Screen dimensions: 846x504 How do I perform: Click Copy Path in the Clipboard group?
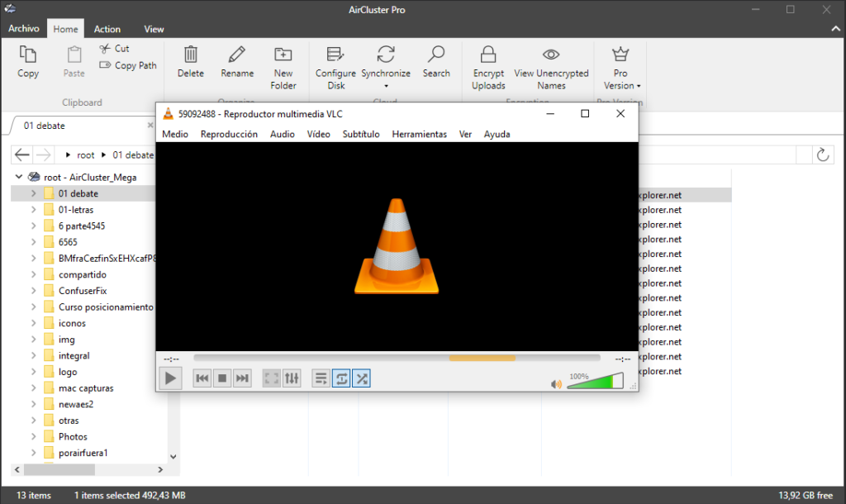(x=128, y=65)
